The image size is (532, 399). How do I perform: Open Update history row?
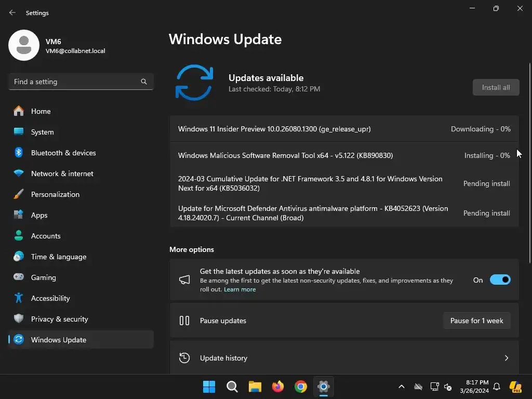(344, 358)
